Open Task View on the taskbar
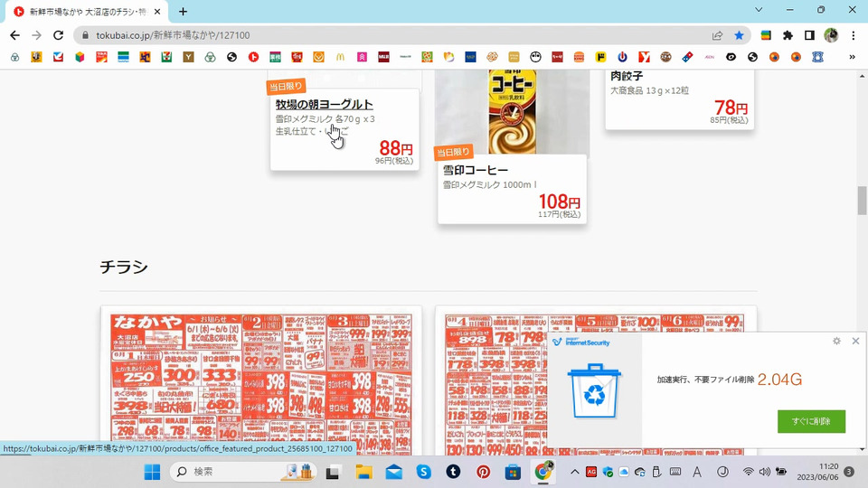This screenshot has height=488, width=868. [x=333, y=472]
